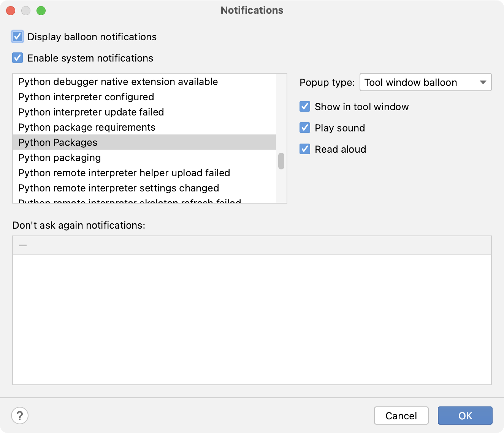Screen dimensions: 504x433
Task: Turn off Read aloud notifications
Action: pos(304,149)
